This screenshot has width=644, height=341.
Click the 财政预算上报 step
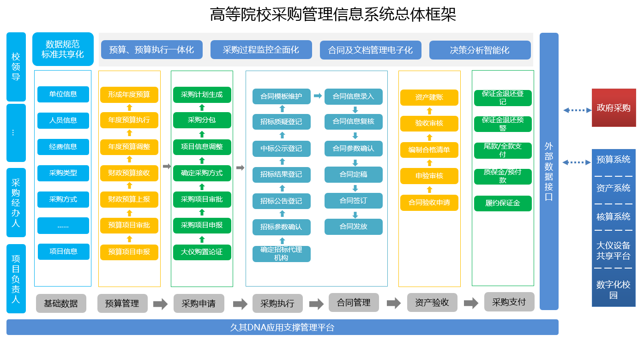click(x=129, y=199)
